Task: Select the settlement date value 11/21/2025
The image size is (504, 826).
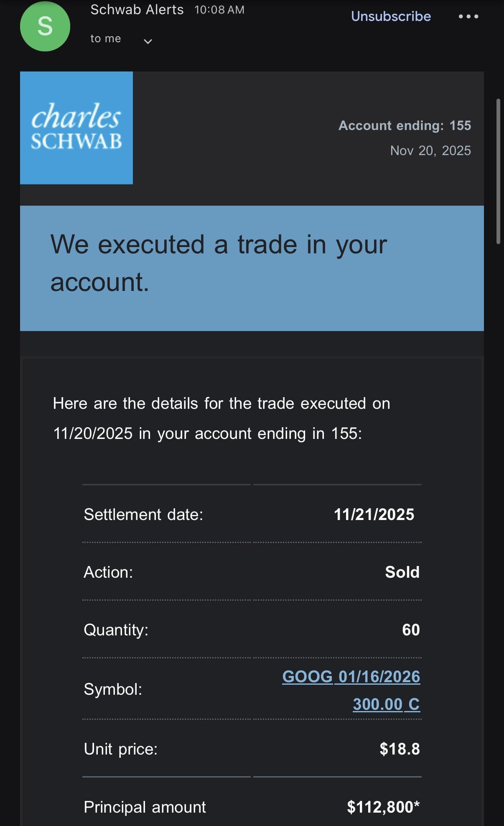Action: pyautogui.click(x=374, y=515)
